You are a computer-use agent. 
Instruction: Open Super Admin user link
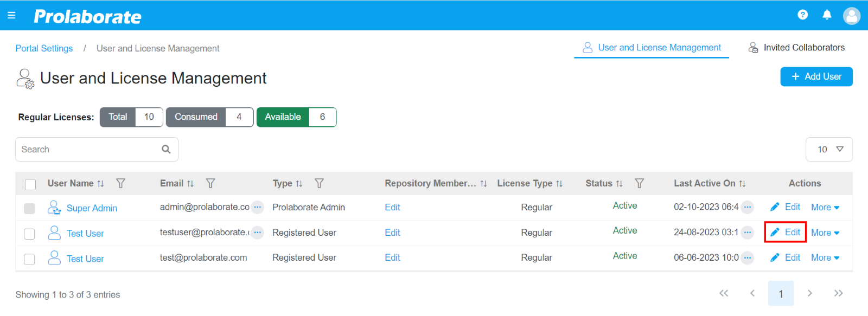[x=92, y=208]
